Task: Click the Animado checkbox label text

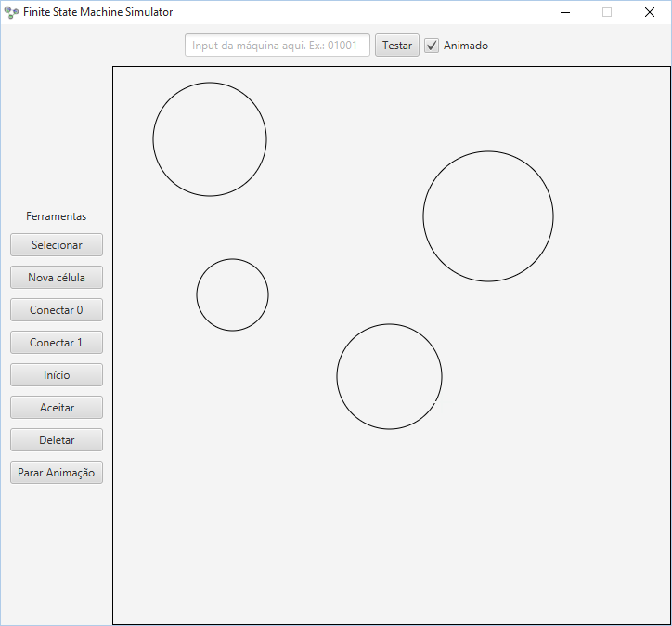Action: [466, 46]
